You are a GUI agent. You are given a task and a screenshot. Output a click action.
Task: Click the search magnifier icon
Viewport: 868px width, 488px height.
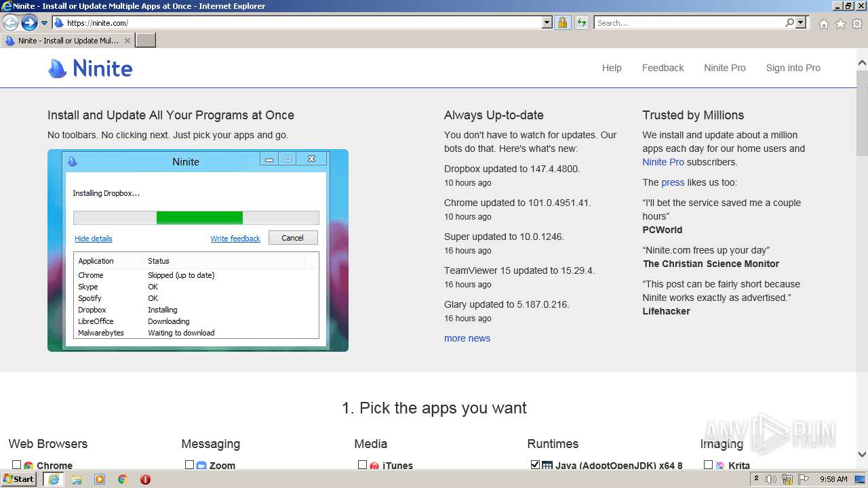click(789, 23)
